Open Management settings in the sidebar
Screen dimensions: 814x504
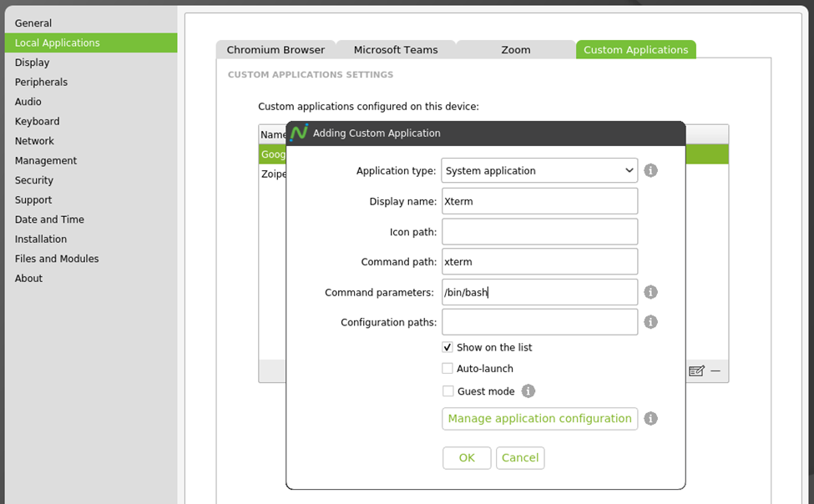coord(91,160)
